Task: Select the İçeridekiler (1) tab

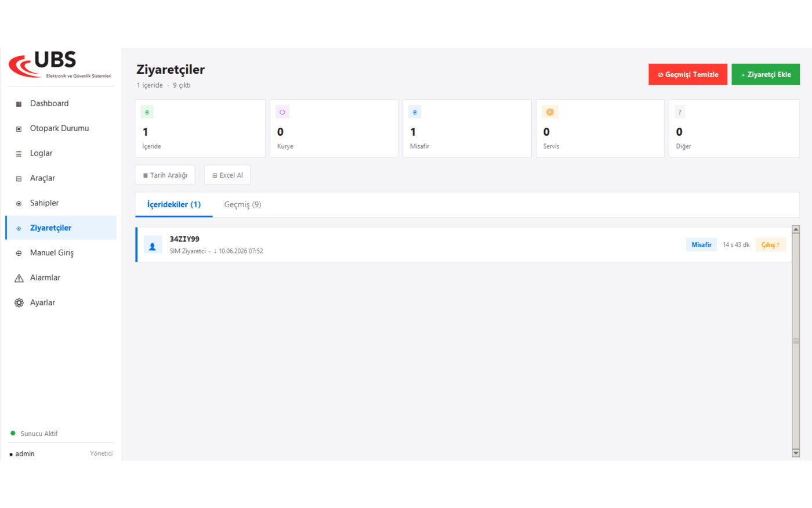Action: (x=174, y=204)
